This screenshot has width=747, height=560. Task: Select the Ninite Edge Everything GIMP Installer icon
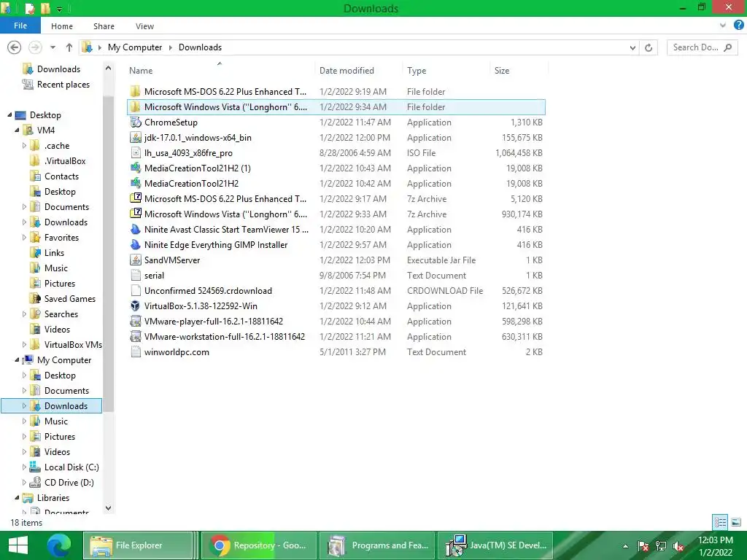(136, 245)
